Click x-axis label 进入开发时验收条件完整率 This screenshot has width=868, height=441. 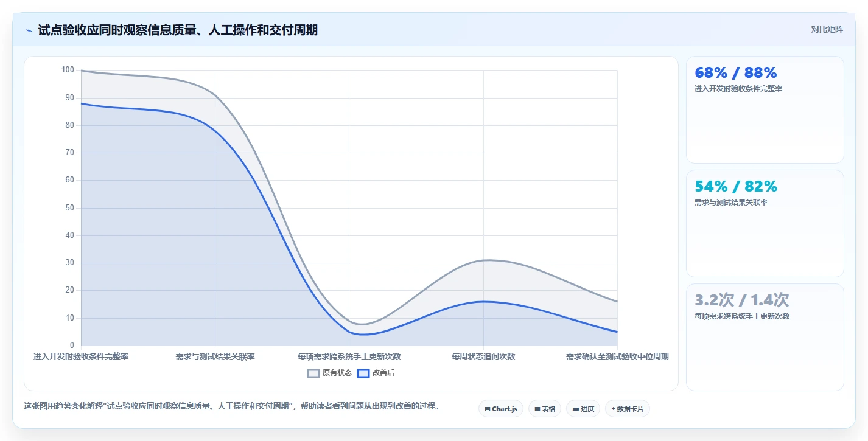[81, 356]
